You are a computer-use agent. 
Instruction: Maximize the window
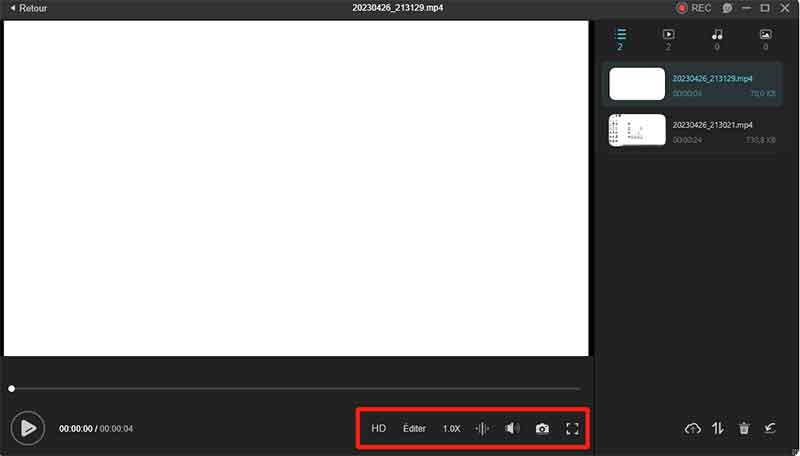point(765,8)
